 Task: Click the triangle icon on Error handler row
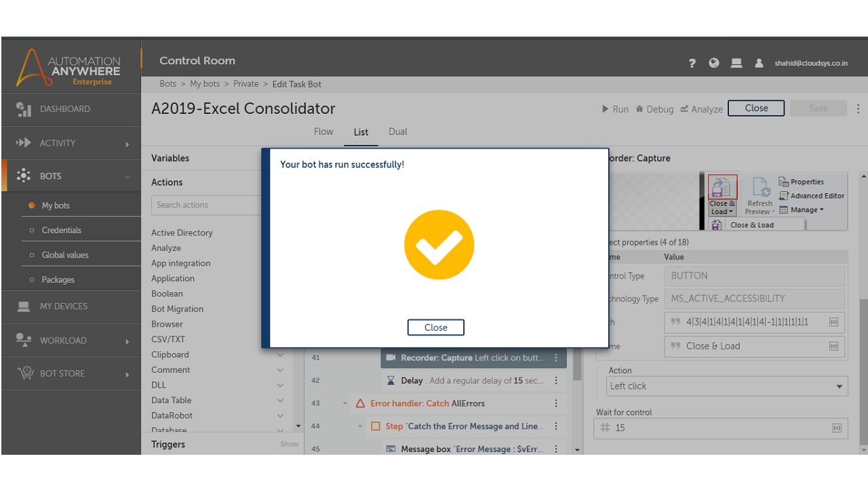tap(360, 403)
